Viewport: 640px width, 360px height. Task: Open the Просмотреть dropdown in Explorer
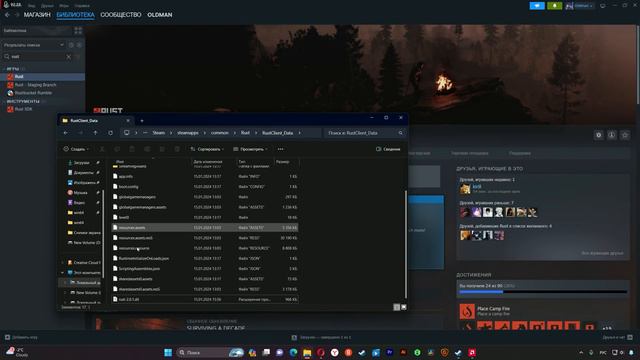point(250,149)
